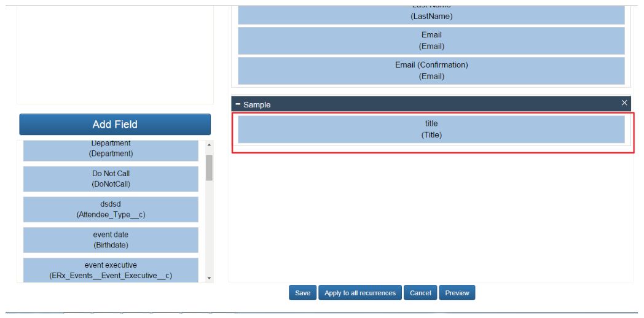Screen dimensions: 644x318
Task: Cancel the form changes
Action: pyautogui.click(x=420, y=293)
